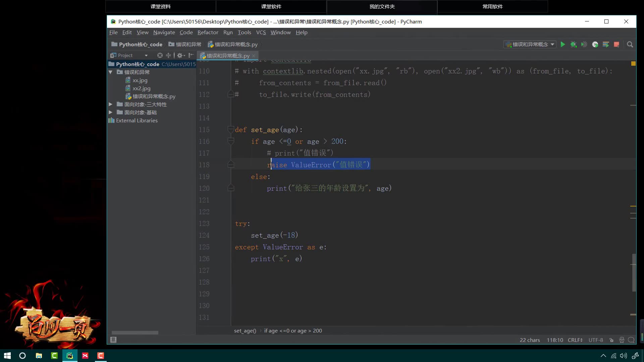
Task: Open the run configuration dropdown
Action: 530,44
